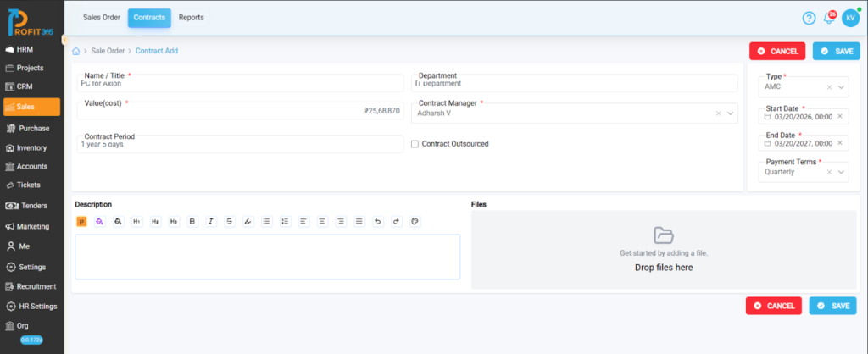
Task: Click the Description text area
Action: (x=267, y=257)
